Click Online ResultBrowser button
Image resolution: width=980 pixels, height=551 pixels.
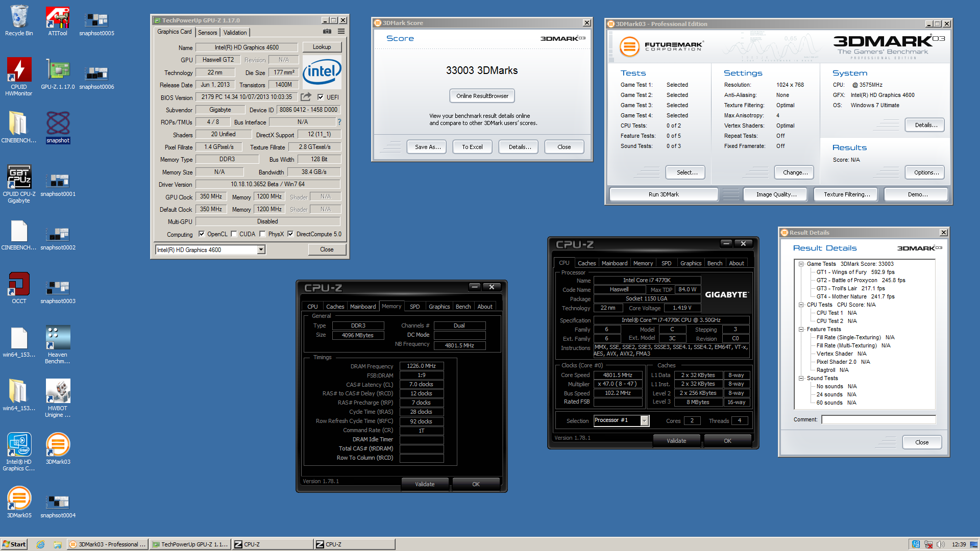482,96
